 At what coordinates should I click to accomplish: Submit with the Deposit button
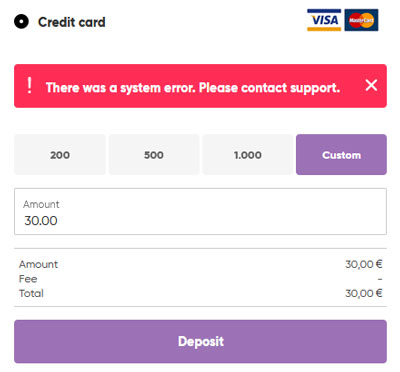point(200,341)
